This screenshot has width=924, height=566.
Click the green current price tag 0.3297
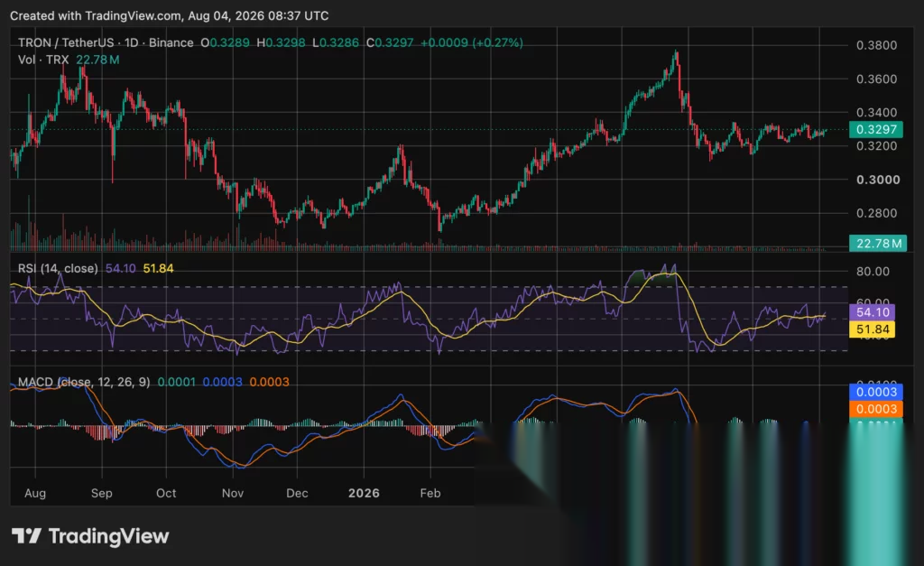tap(875, 129)
